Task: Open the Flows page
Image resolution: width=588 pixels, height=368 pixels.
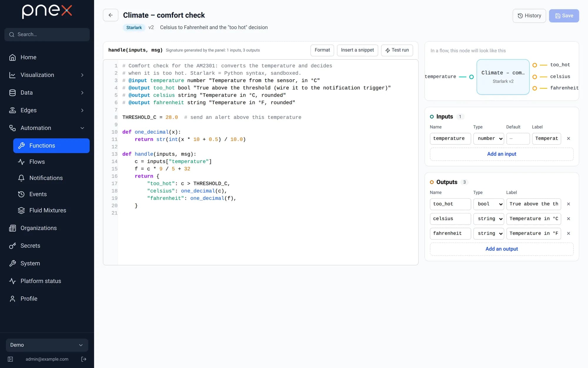Action: (x=51, y=162)
